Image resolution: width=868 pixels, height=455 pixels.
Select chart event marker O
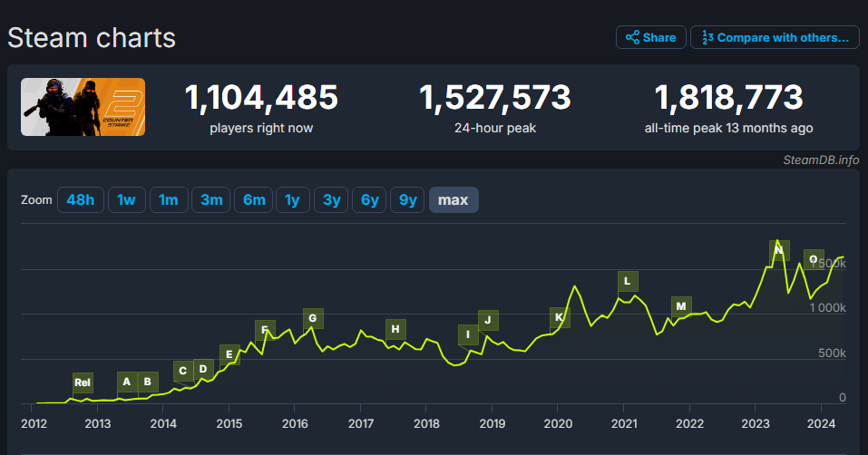click(814, 259)
